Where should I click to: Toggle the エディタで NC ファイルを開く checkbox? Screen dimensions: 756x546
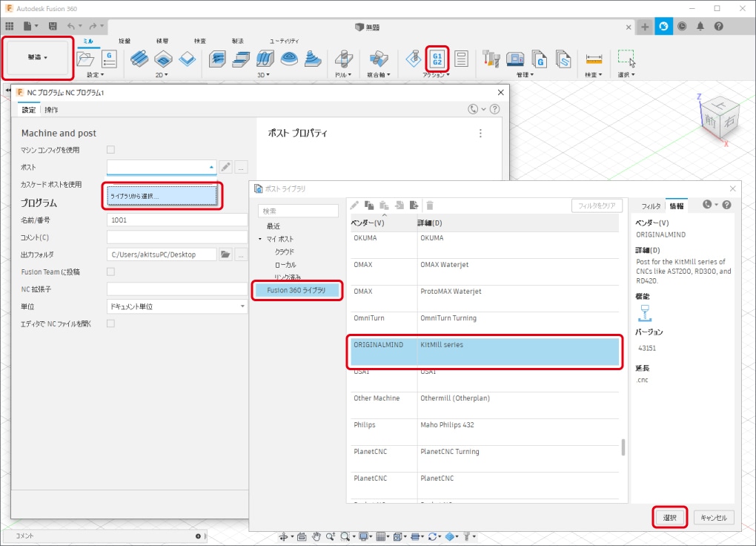pyautogui.click(x=110, y=323)
